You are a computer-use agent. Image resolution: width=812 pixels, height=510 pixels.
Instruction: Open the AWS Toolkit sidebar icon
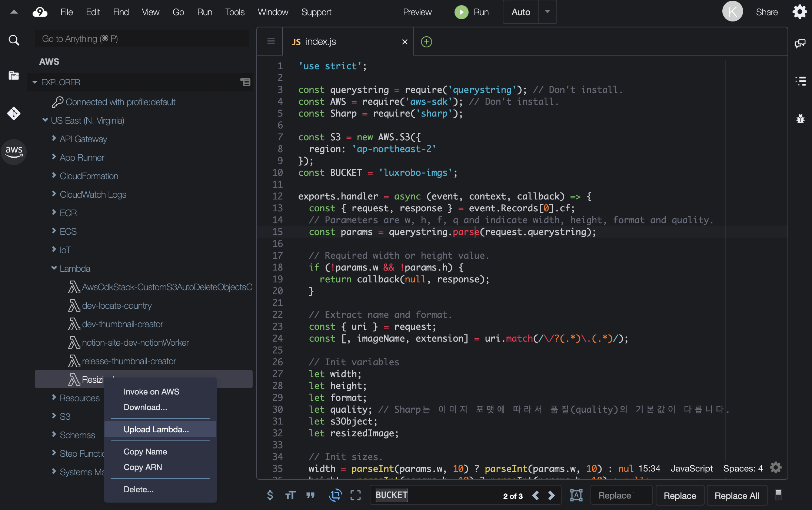pyautogui.click(x=14, y=151)
